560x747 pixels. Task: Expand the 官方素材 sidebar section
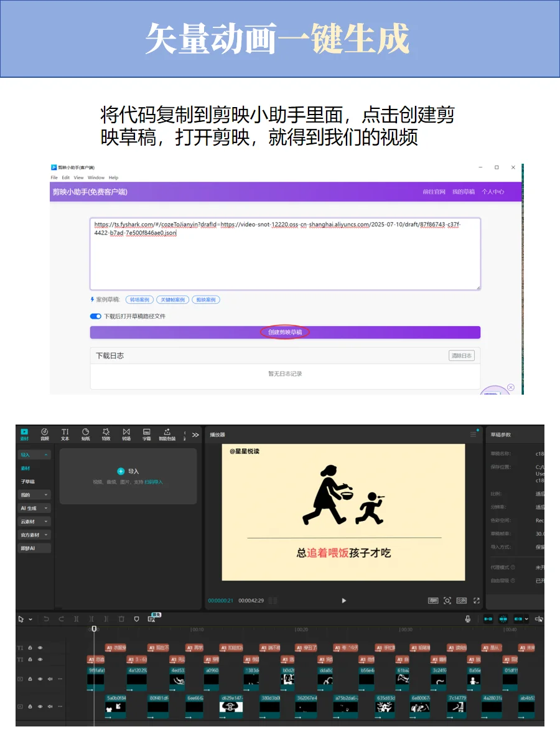click(x=34, y=535)
